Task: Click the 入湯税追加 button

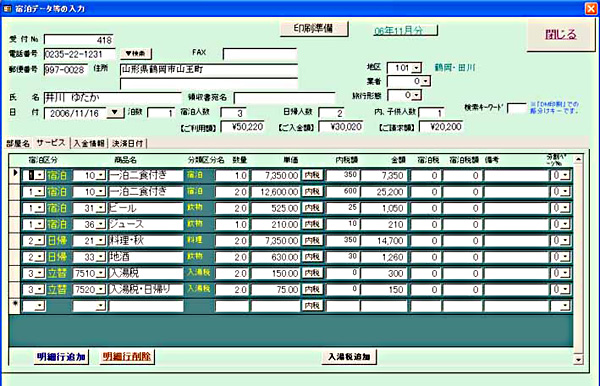Action: point(349,357)
